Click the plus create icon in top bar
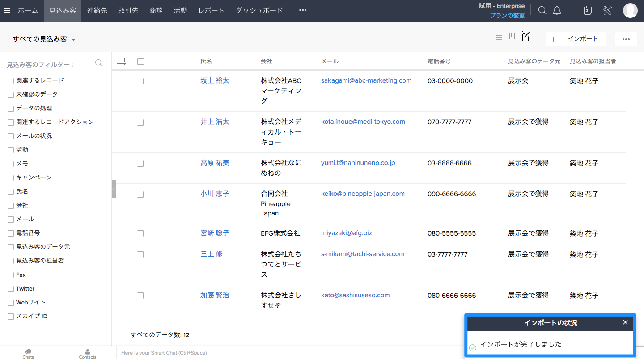Image resolution: width=644 pixels, height=359 pixels. 572,11
